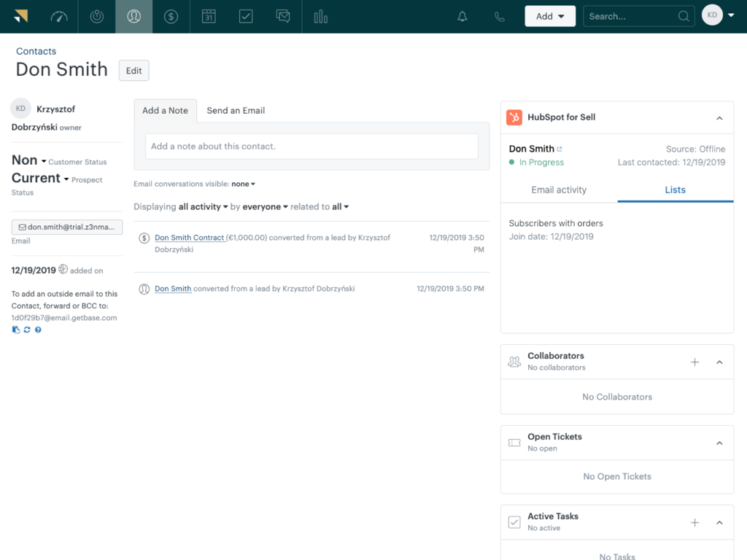This screenshot has height=560, width=747.
Task: Open the Contacts person icon
Action: 133,15
